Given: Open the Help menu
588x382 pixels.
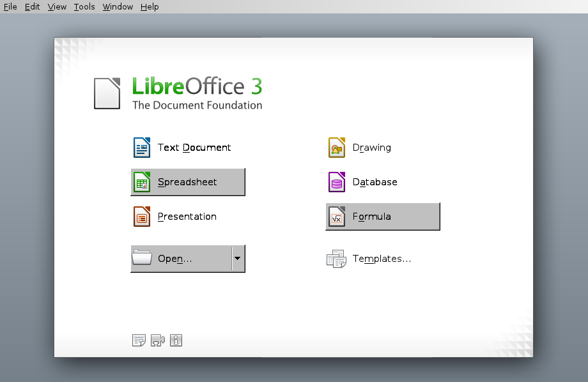Looking at the screenshot, I should coord(150,7).
